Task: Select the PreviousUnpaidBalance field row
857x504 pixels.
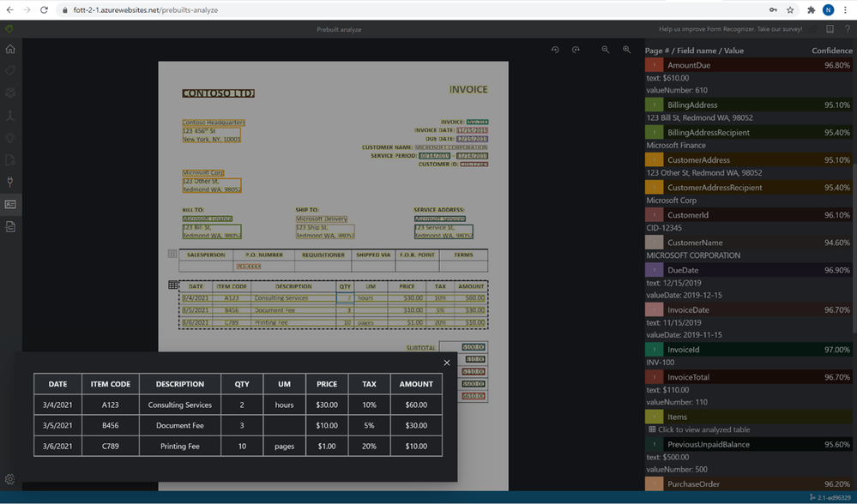Action: pos(749,445)
